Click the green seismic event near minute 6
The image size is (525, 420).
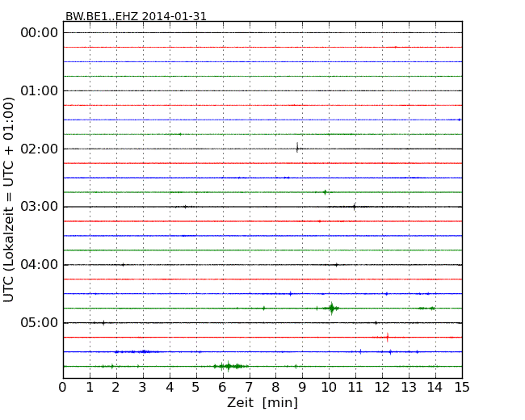coord(230,366)
